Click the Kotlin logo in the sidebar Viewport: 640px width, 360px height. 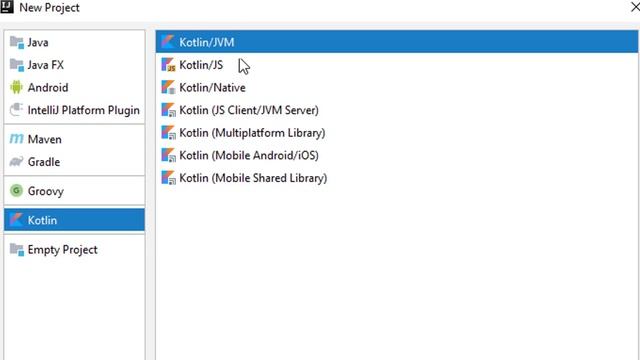(16, 220)
